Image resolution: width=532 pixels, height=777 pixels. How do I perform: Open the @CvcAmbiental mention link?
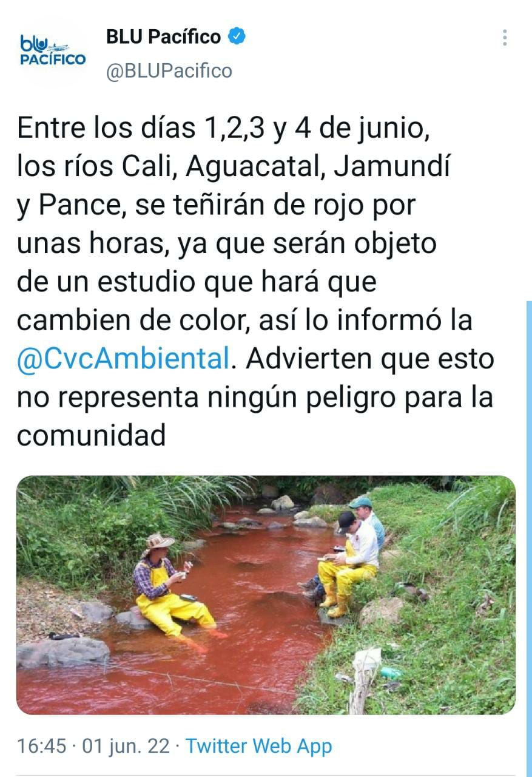click(x=123, y=359)
